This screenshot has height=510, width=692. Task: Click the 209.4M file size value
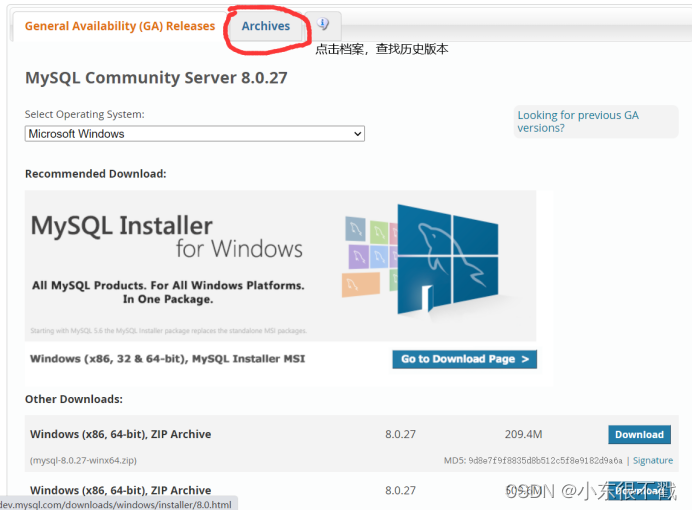(x=523, y=435)
